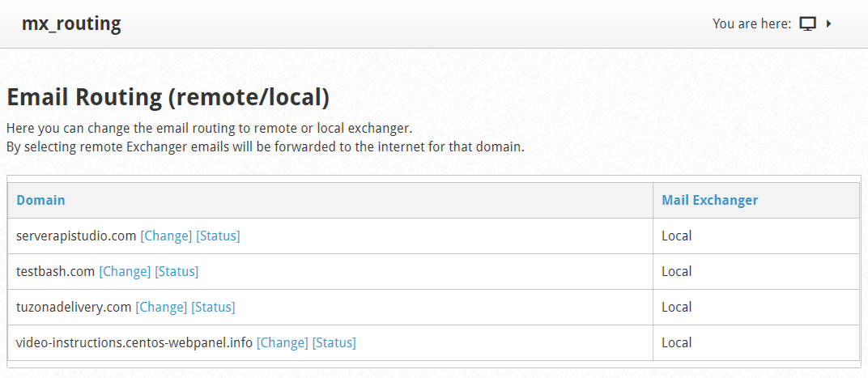The width and height of the screenshot is (868, 378).
Task: Change routing for video-instructions.centos-webpanel.info
Action: tap(283, 342)
